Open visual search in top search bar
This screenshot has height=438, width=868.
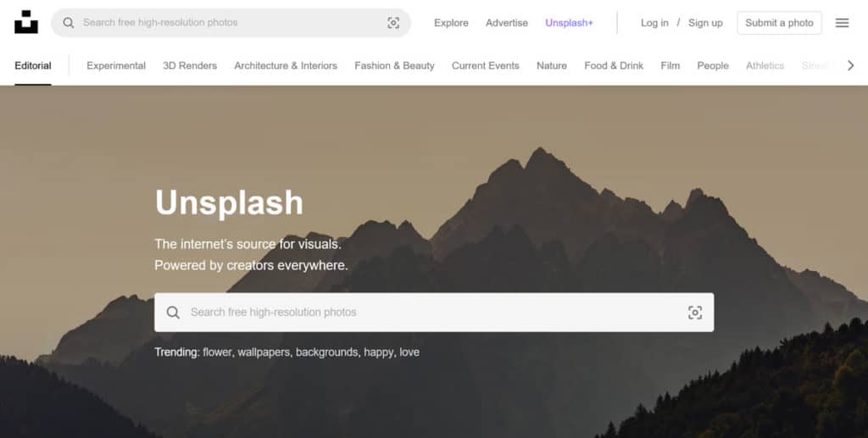click(393, 23)
